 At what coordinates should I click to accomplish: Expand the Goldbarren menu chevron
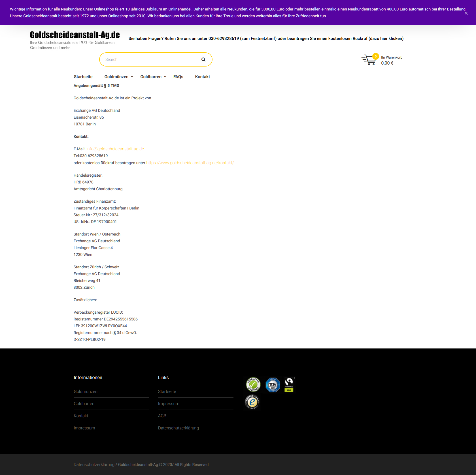(x=165, y=77)
